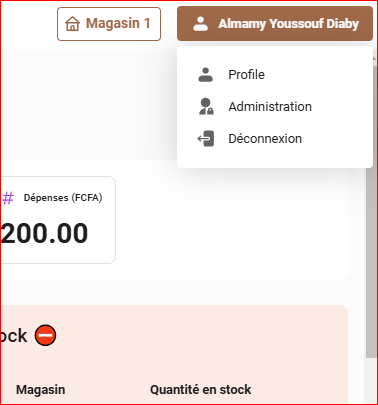Click the red no-entry stock alert icon
This screenshot has height=405, width=378.
click(46, 335)
